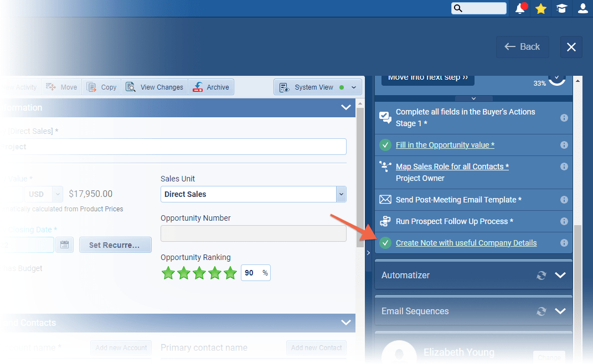Open the calendar picker beside Closing Date
The image size is (593, 364).
tap(65, 245)
